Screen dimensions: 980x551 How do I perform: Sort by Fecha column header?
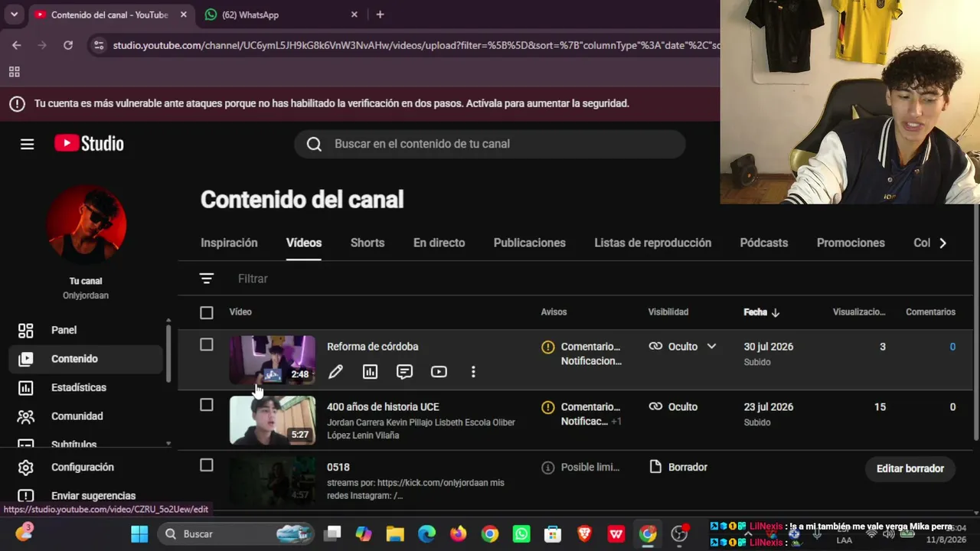[x=762, y=312]
